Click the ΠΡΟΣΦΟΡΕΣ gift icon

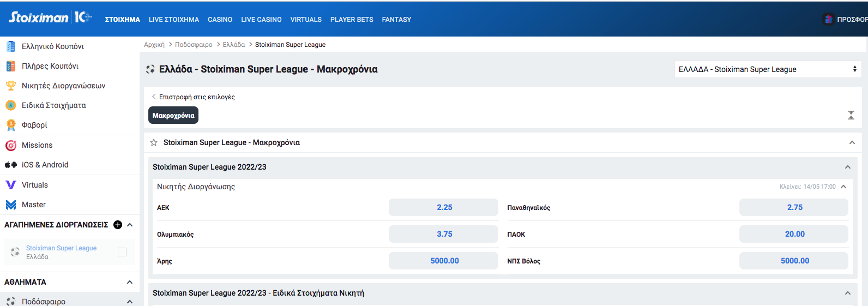coord(828,19)
